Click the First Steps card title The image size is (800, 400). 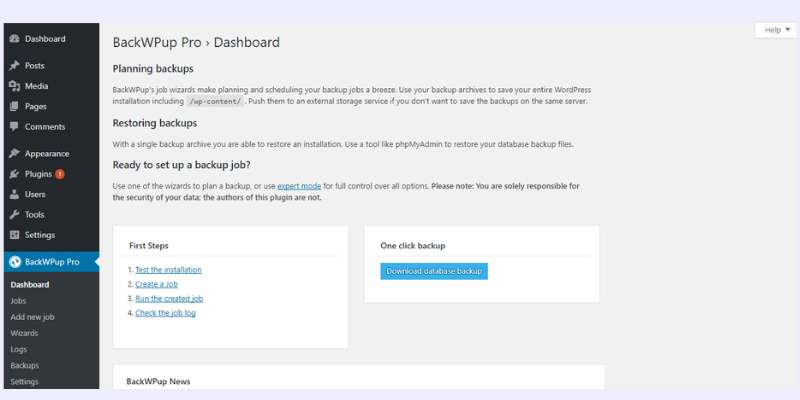click(148, 246)
